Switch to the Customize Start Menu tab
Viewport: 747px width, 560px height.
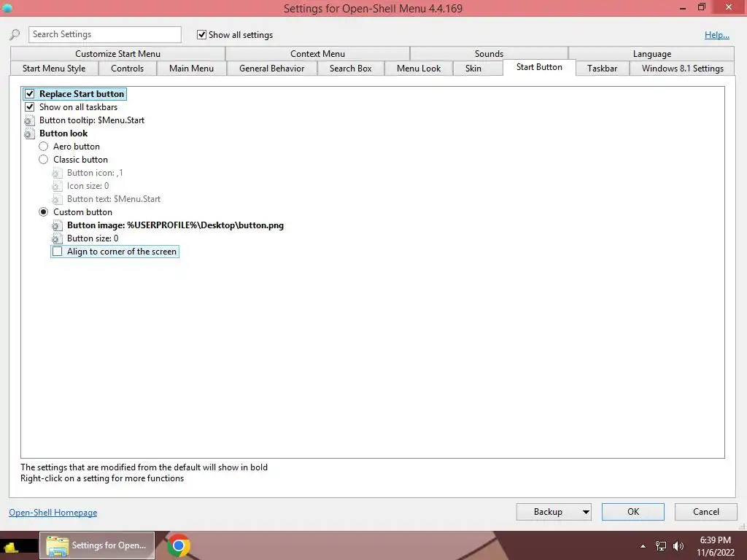coord(117,54)
